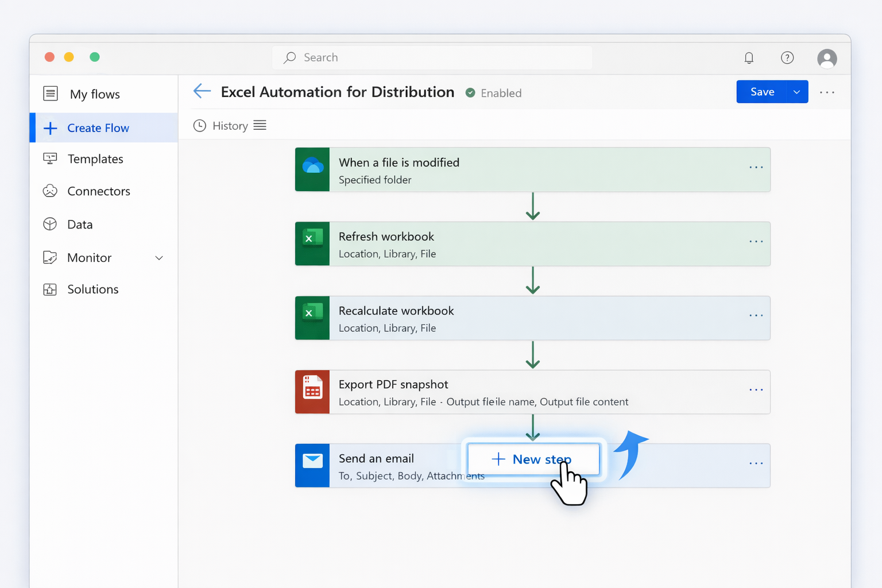Click the History clock icon
Viewport: 882px width, 588px height.
(200, 126)
